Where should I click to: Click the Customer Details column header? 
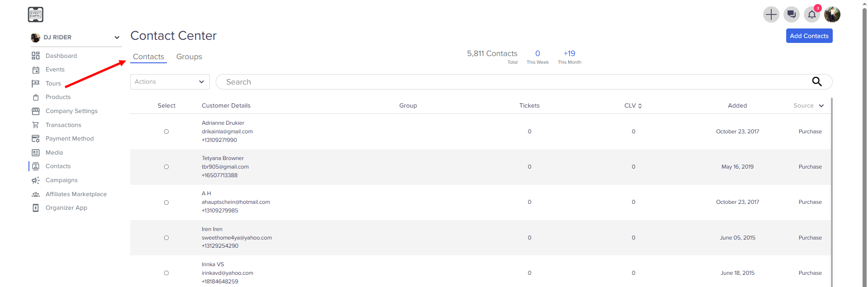[226, 106]
